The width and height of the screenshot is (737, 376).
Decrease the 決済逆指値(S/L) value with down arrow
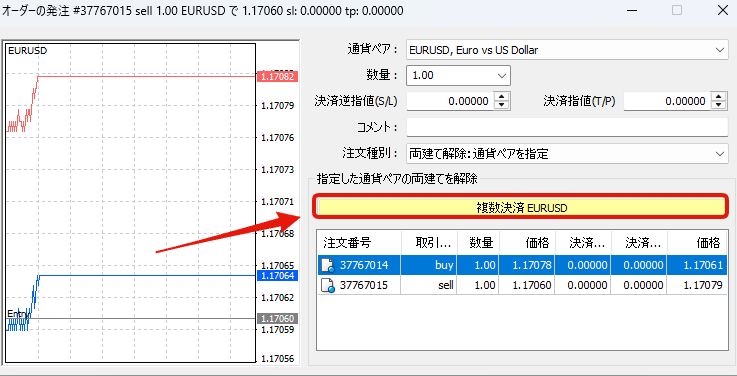(502, 105)
